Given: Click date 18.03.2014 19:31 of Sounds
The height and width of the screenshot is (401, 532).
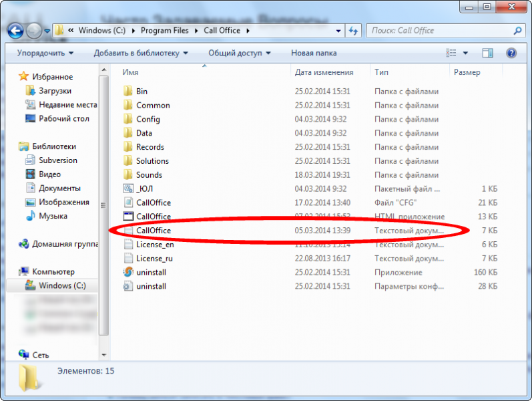Looking at the screenshot, I should click(x=322, y=174).
